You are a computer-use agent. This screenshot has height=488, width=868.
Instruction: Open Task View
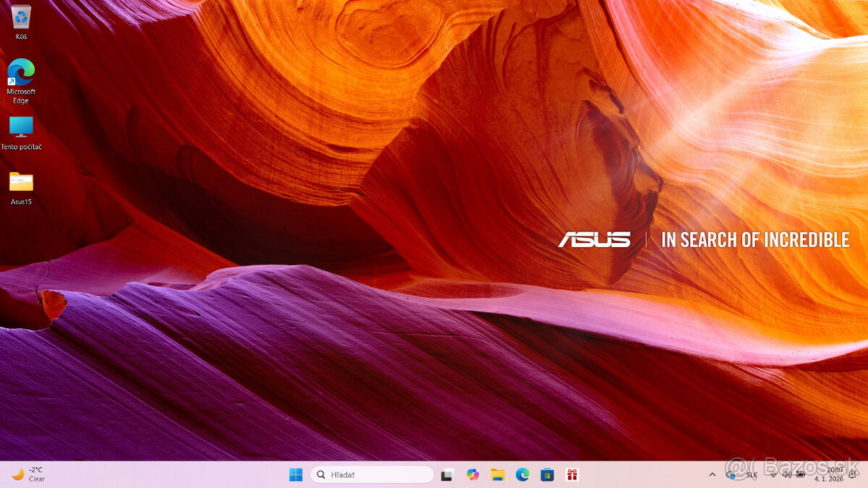pos(447,474)
